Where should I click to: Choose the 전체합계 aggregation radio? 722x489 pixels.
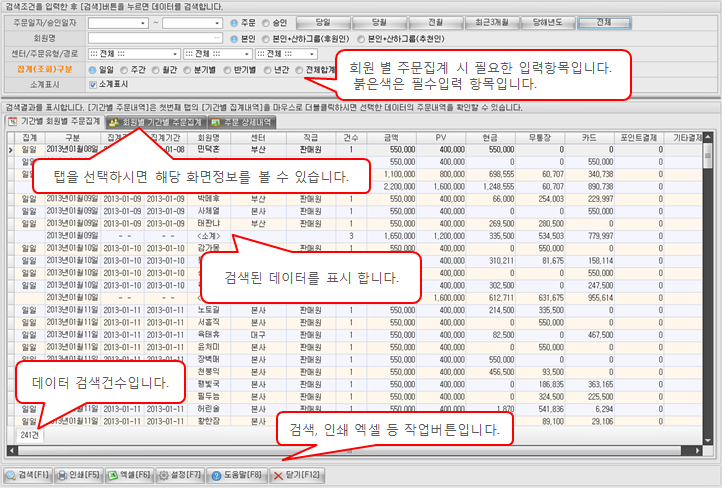[x=299, y=70]
